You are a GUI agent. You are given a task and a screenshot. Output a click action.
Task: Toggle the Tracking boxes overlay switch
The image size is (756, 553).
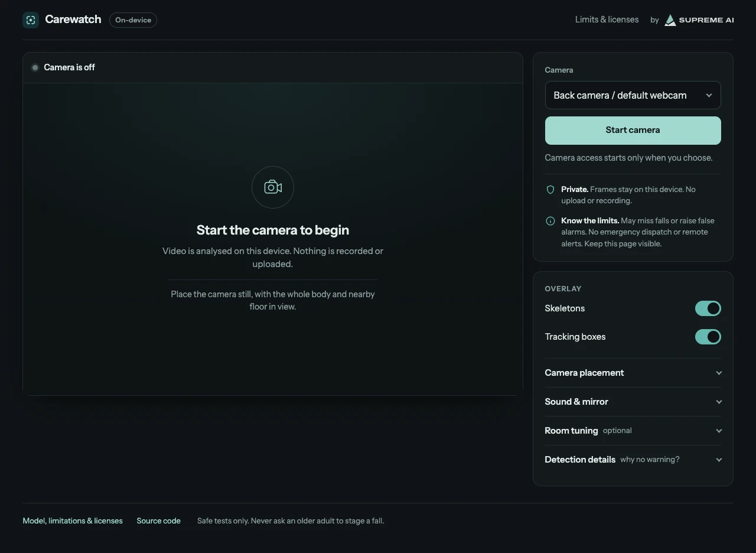[708, 337]
